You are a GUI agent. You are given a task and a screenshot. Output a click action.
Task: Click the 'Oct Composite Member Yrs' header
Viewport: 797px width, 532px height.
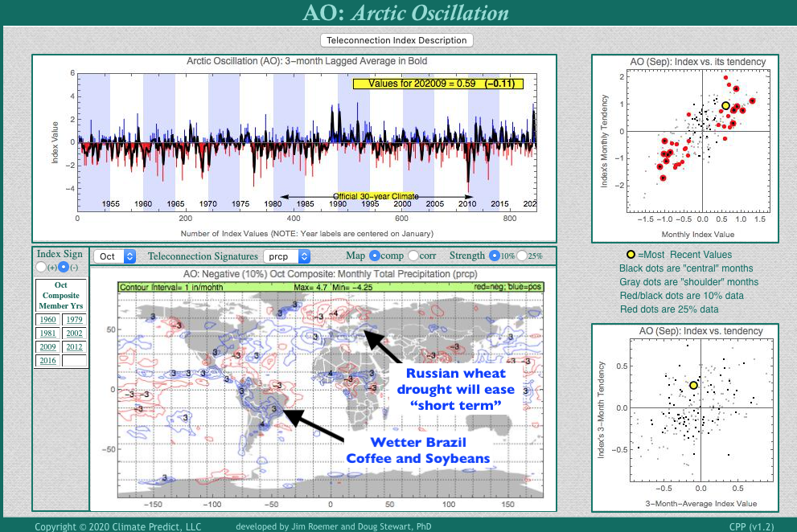(61, 295)
